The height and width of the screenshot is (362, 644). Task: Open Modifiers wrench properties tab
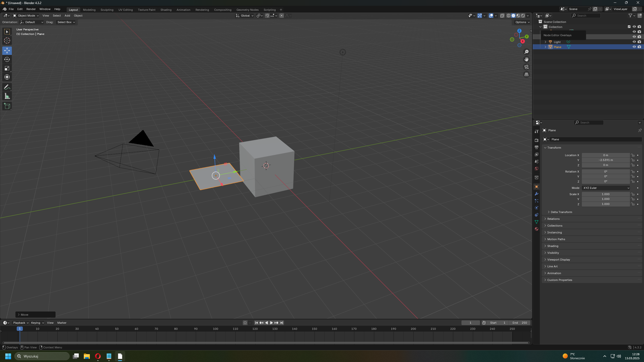(536, 194)
